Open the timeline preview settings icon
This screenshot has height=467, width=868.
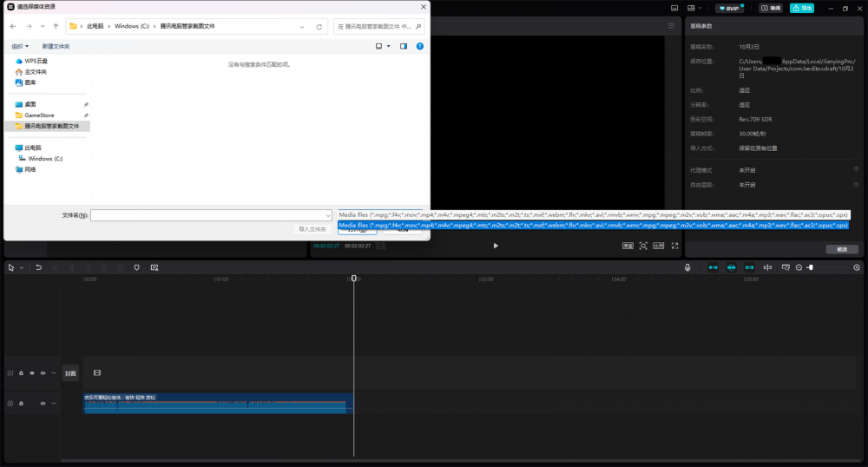(786, 268)
